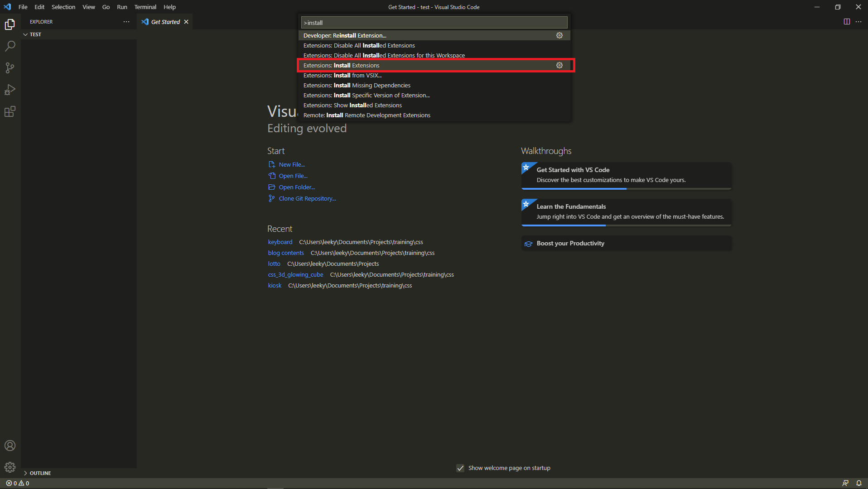Click the VS Code logo in title bar

[x=7, y=7]
